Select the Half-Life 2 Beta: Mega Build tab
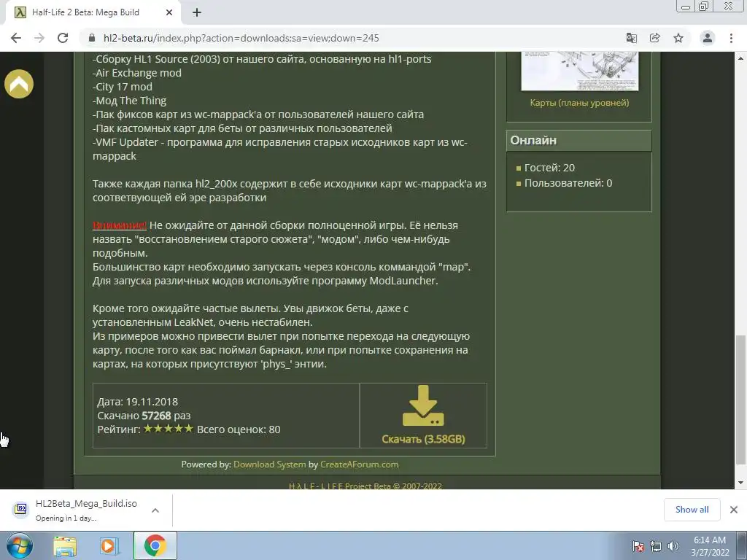 (x=93, y=13)
